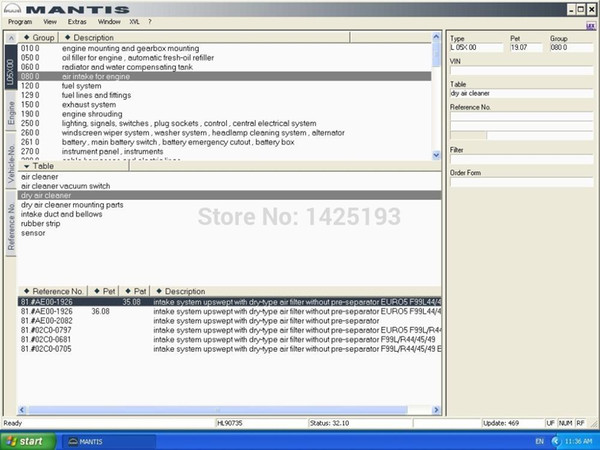
Task: Open the Windows start menu
Action: tap(28, 441)
